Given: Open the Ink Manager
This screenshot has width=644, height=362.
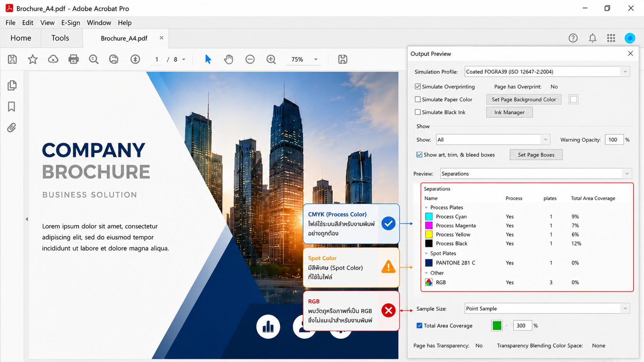Looking at the screenshot, I should [509, 112].
